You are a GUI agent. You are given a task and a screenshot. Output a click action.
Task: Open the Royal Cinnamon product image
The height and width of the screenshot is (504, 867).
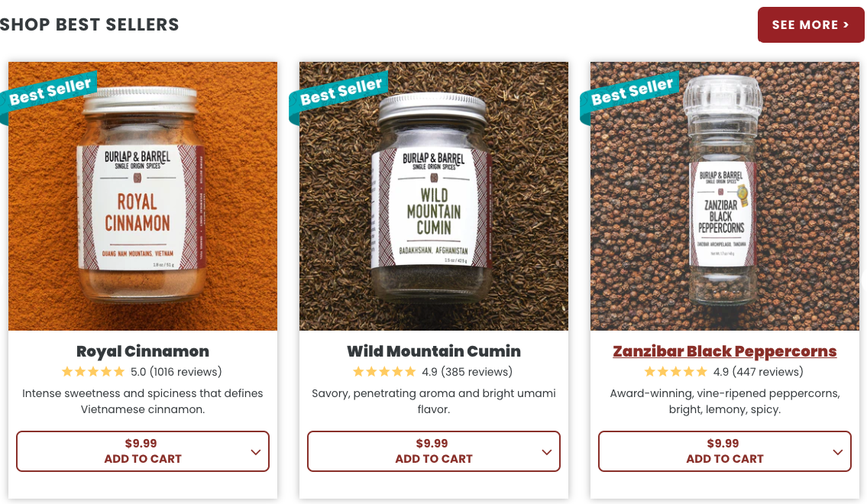point(143,196)
